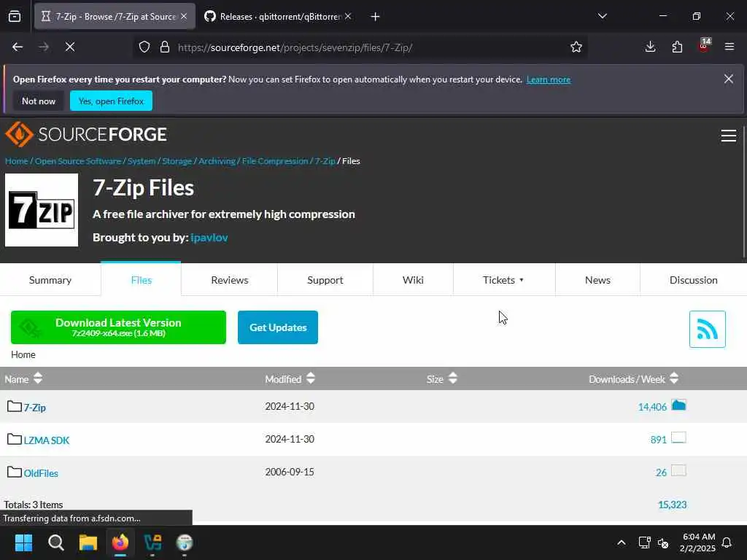747x560 pixels.
Task: Switch to the Summary tab
Action: (50, 280)
